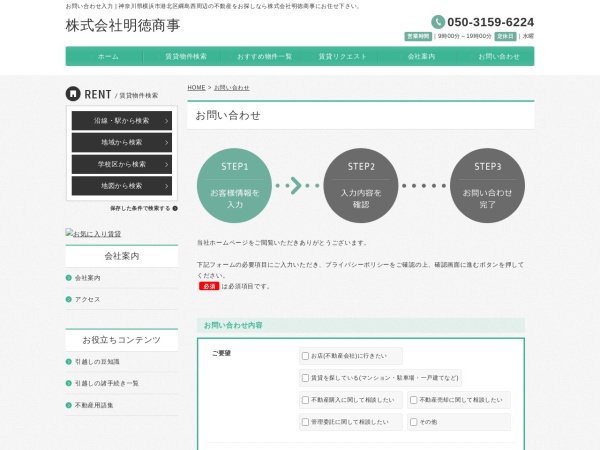Click the 営業時間 badge
The image size is (600, 450).
pos(418,36)
